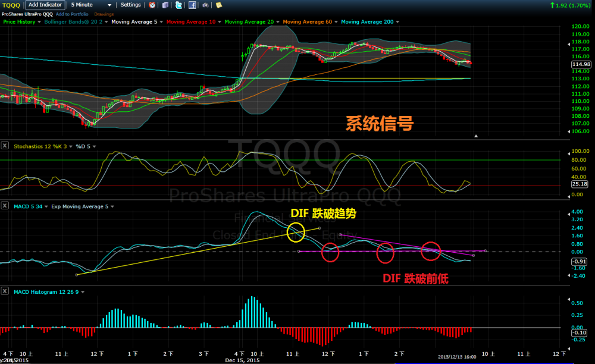Open the Drawings menu

[104, 14]
